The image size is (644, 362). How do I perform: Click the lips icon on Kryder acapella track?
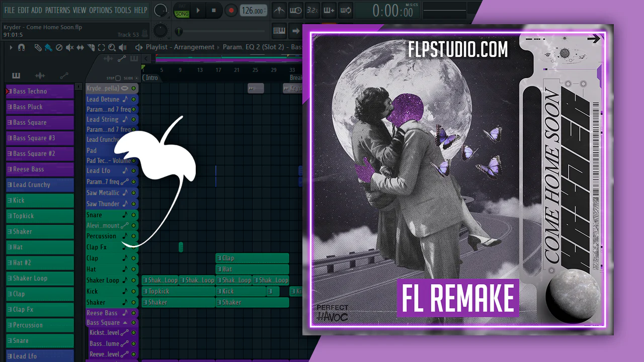(125, 88)
